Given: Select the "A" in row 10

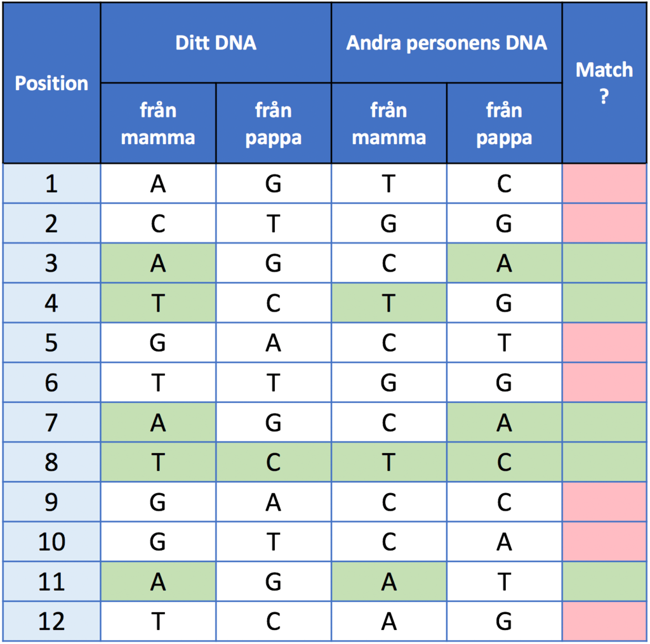Looking at the screenshot, I should click(x=504, y=542).
